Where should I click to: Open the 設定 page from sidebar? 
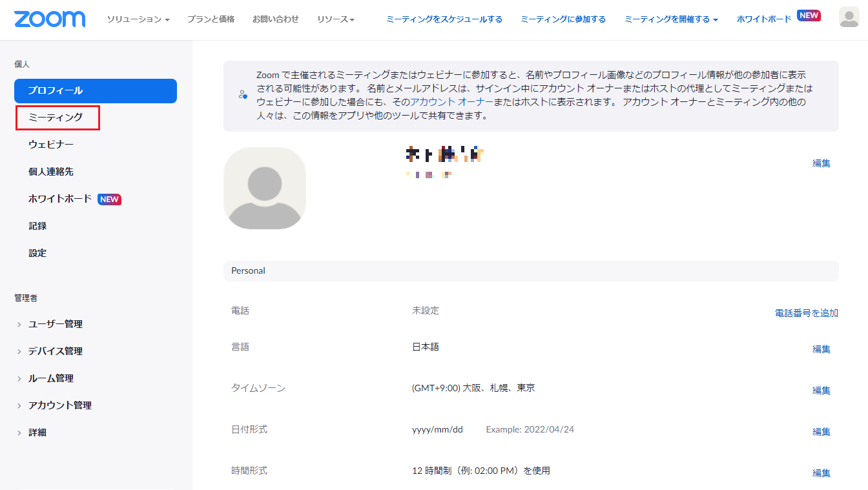[37, 252]
